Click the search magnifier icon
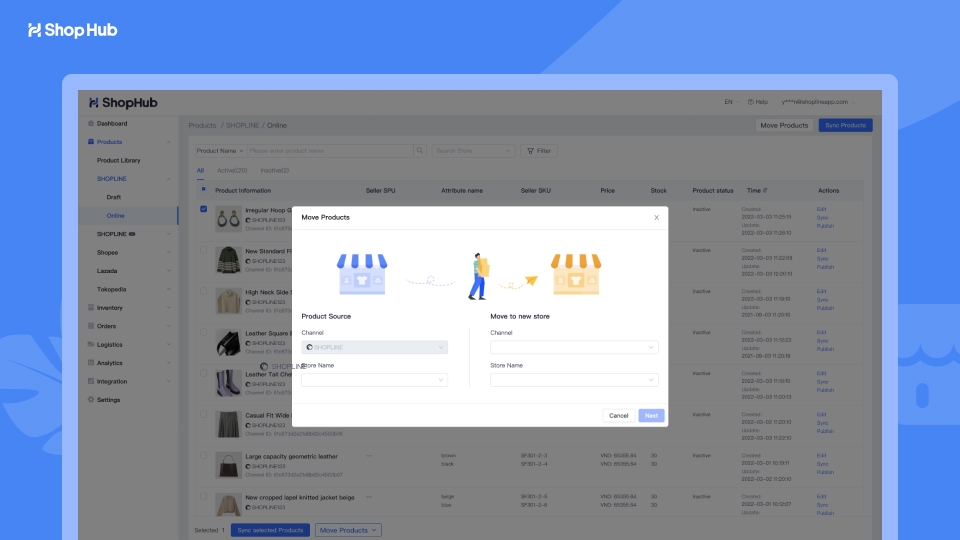960x540 pixels. coord(420,151)
